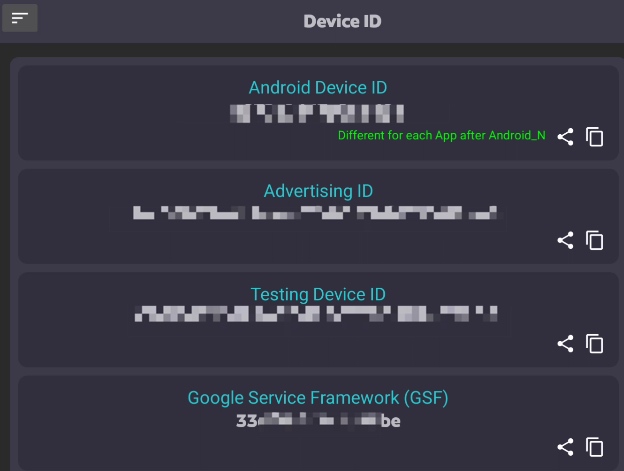
Task: Share the Google Service Framework ID
Action: coord(566,447)
